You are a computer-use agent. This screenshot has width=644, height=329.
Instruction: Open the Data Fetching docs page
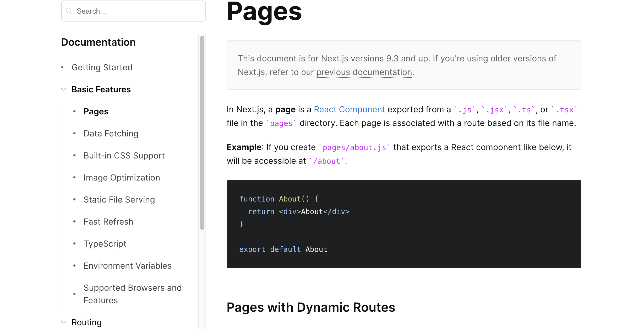click(111, 134)
